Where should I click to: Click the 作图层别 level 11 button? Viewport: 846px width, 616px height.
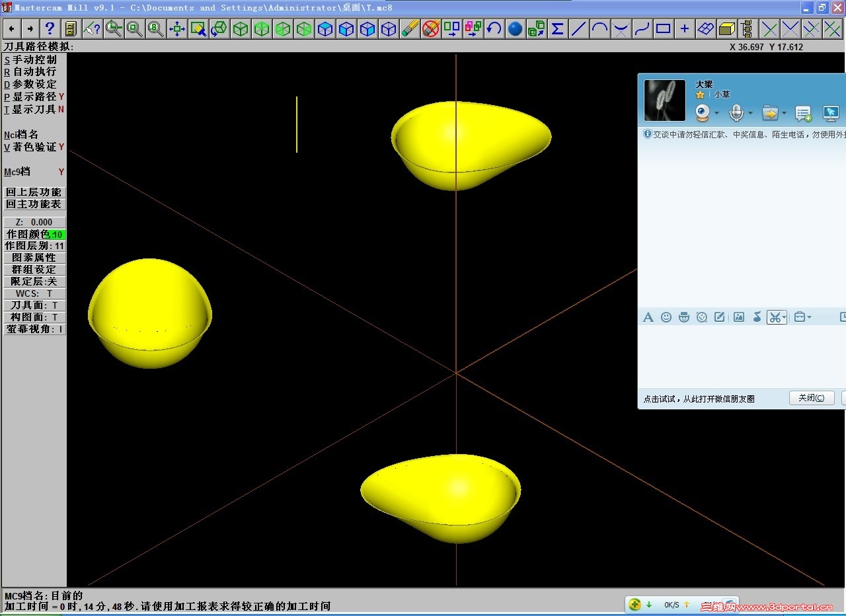[34, 246]
